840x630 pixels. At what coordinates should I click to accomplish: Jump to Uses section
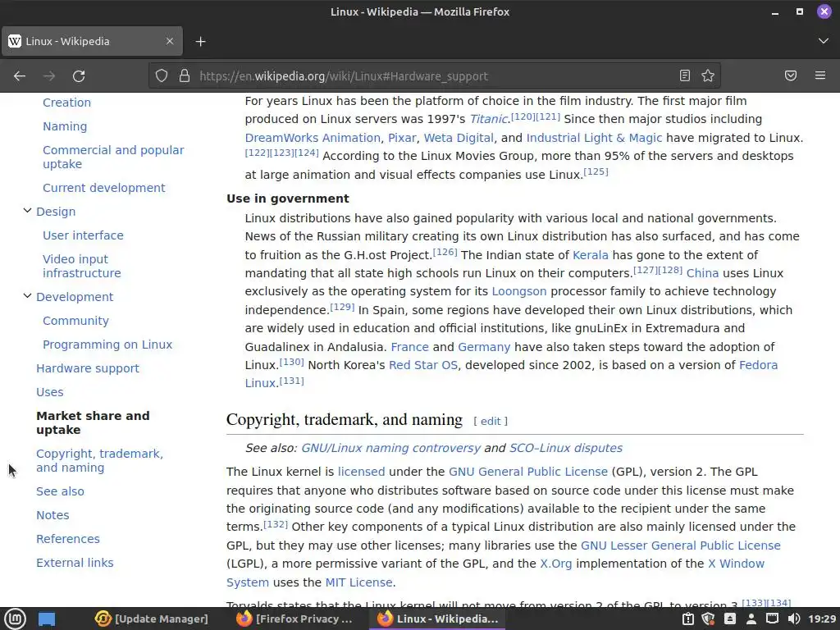pos(50,392)
